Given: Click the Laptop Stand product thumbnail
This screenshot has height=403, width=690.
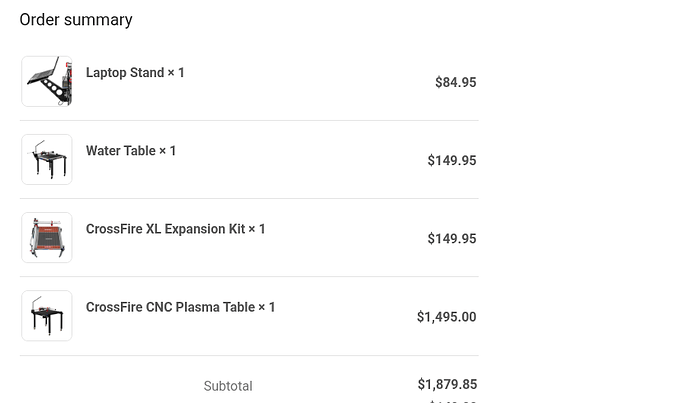Looking at the screenshot, I should coord(47,82).
